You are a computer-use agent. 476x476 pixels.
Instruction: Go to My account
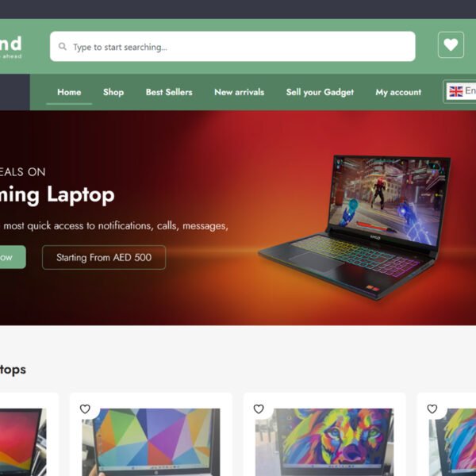coord(398,92)
